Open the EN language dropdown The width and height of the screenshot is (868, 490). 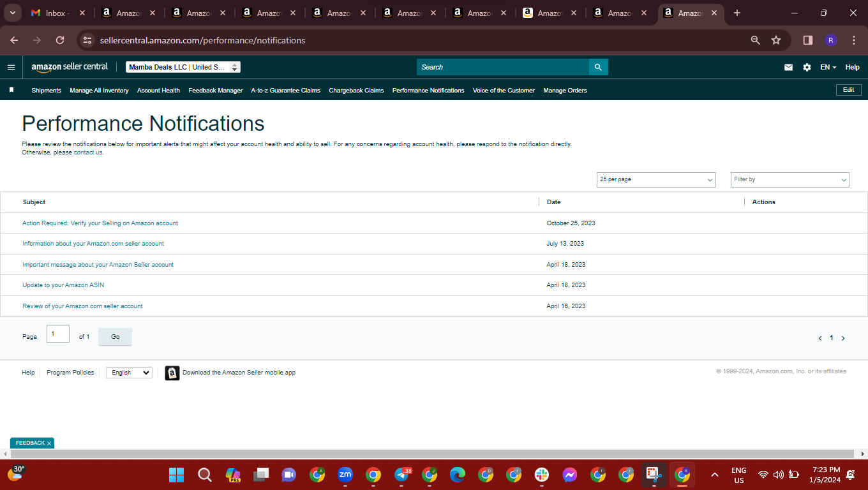[828, 67]
